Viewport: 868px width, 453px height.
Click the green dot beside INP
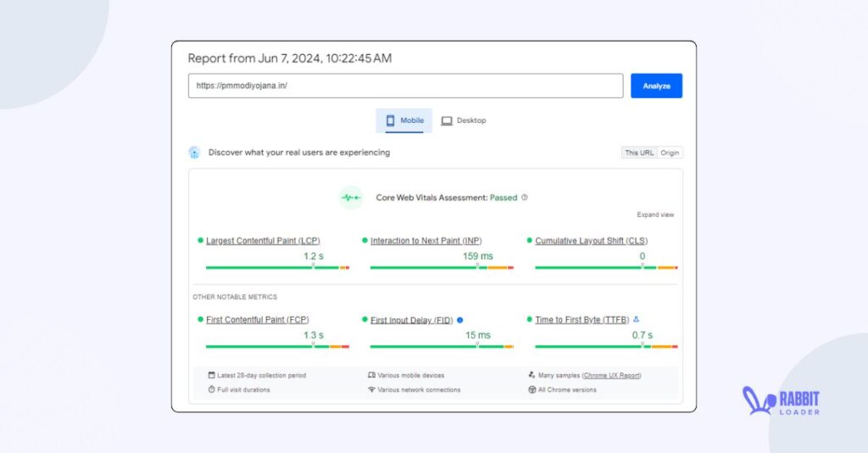tap(364, 240)
